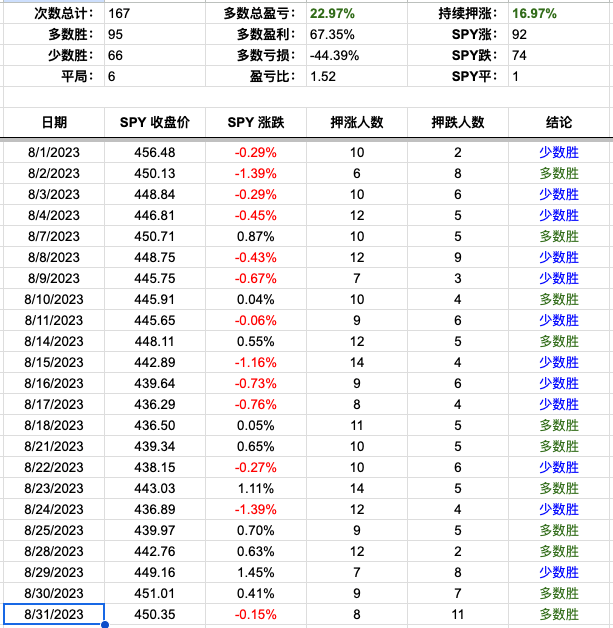Select the -0.06% change cell

[x=256, y=320]
